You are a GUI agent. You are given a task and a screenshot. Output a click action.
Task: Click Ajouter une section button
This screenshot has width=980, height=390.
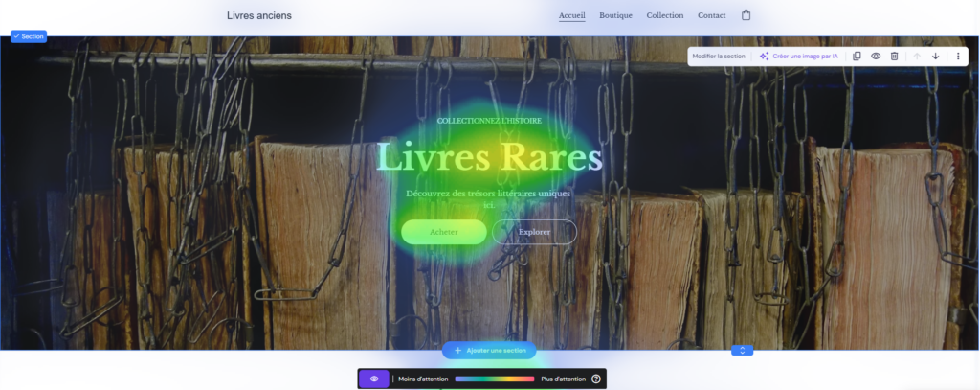click(489, 351)
